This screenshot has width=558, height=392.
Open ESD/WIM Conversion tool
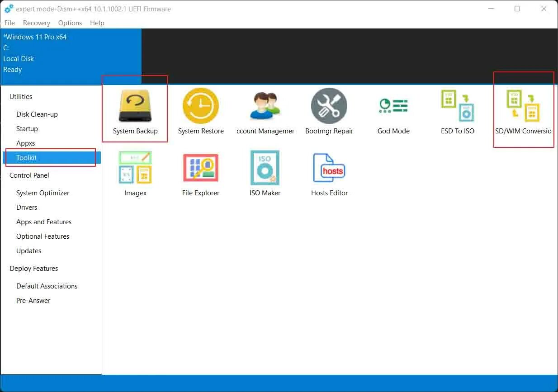coord(524,111)
